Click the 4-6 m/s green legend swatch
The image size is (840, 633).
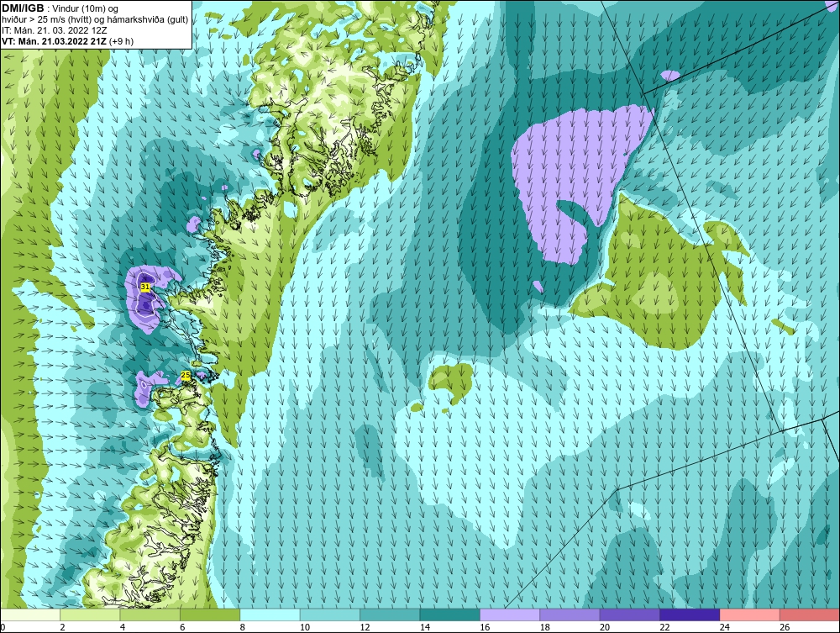[x=150, y=615]
